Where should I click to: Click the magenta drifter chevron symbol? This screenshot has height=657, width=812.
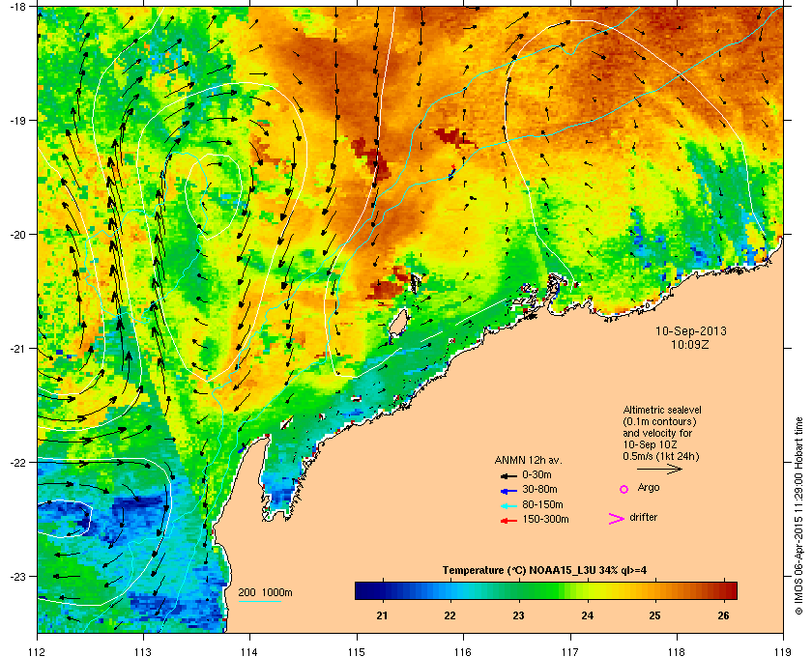point(617,519)
